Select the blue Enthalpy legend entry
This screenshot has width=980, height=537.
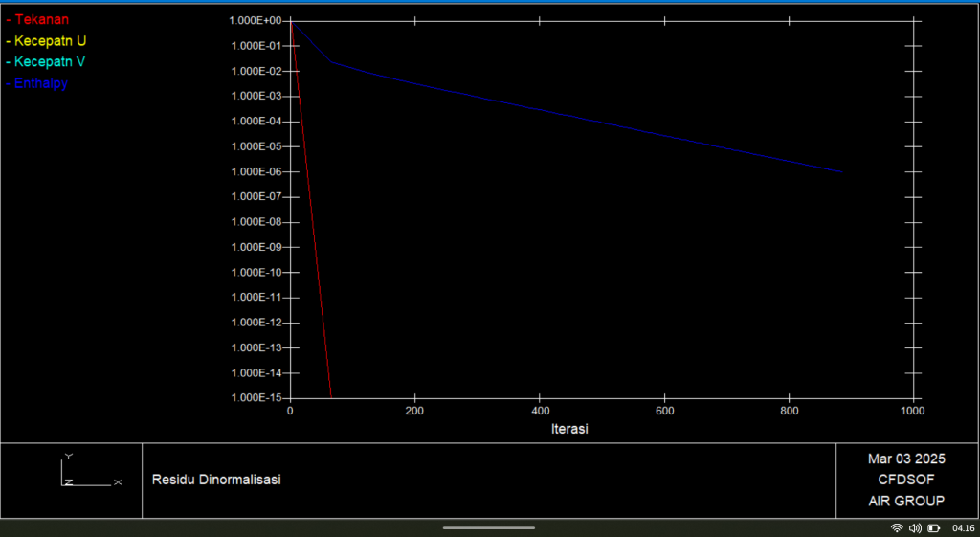point(39,83)
